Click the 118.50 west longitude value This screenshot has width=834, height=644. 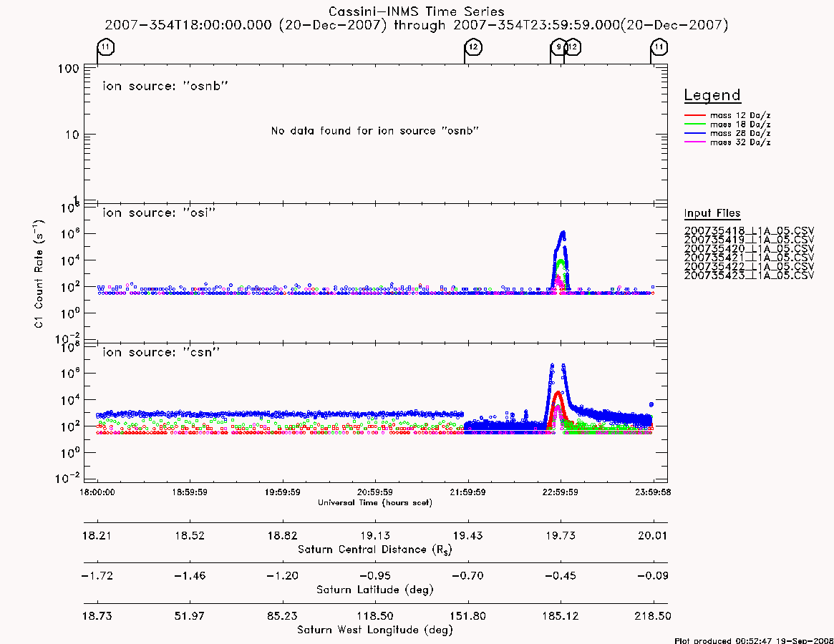(x=375, y=616)
